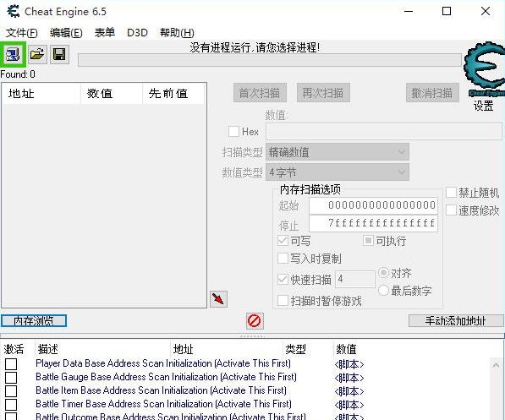Click the scan progress bar
505x420 pixels.
tap(270, 60)
